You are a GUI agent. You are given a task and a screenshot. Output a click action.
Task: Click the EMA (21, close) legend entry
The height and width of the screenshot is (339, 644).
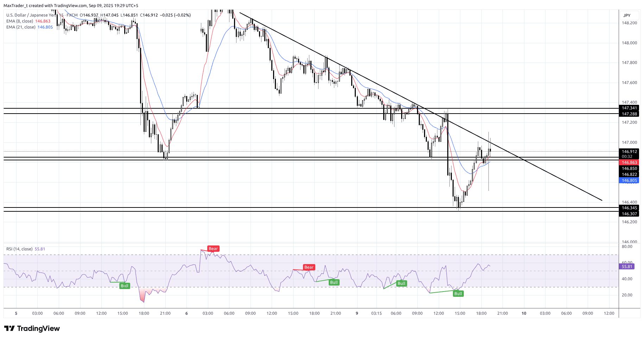pos(21,27)
